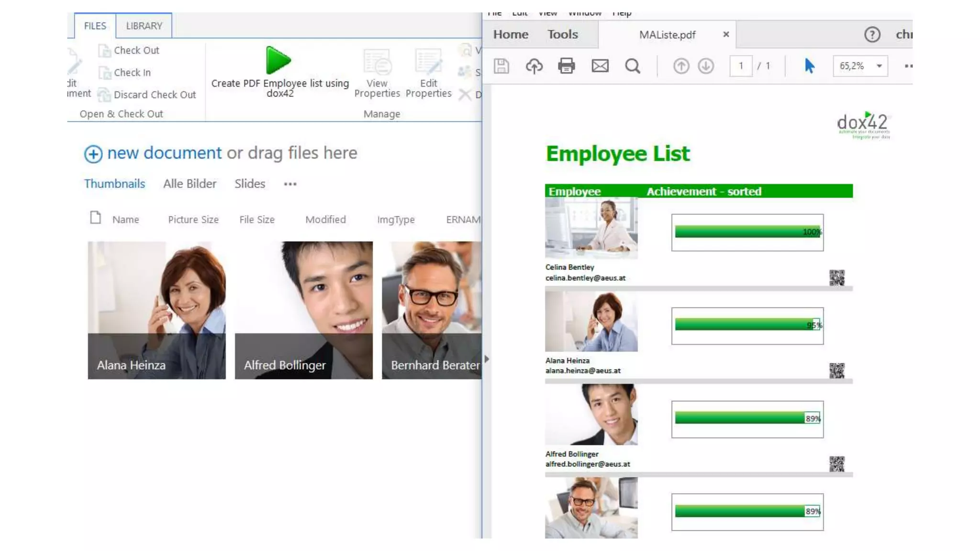Image resolution: width=980 pixels, height=551 pixels.
Task: Go to previous page arrow
Action: (681, 66)
